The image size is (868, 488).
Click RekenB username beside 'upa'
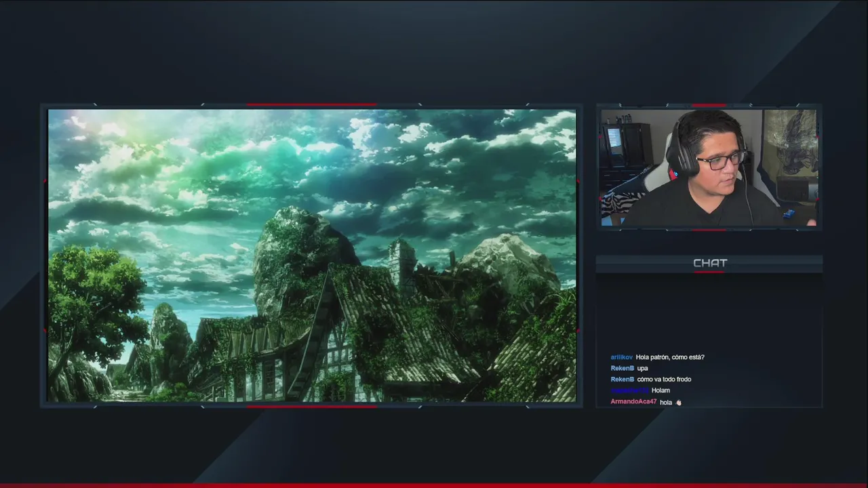pyautogui.click(x=623, y=368)
